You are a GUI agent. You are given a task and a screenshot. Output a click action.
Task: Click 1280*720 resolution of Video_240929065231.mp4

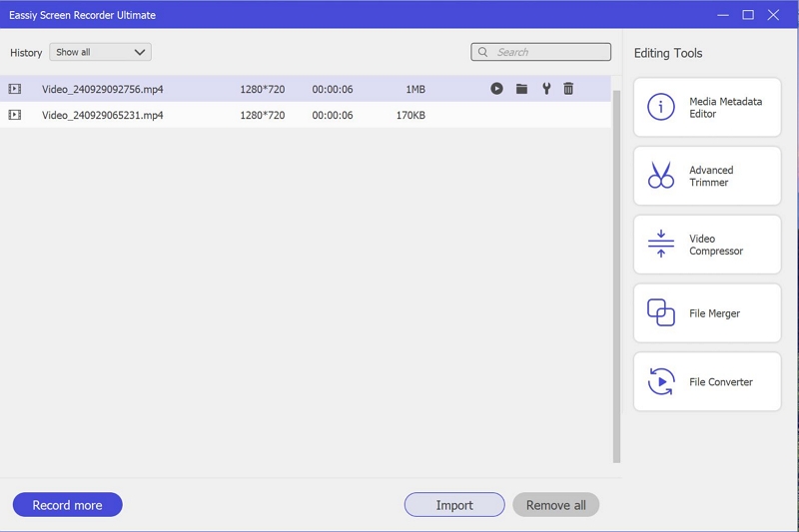click(x=263, y=115)
